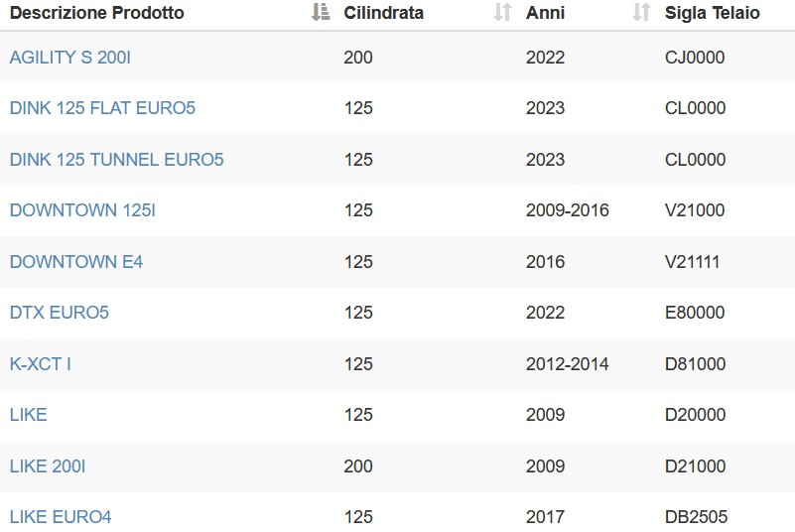795x532 pixels.
Task: Click the 2009-2016 years cell
Action: (568, 210)
